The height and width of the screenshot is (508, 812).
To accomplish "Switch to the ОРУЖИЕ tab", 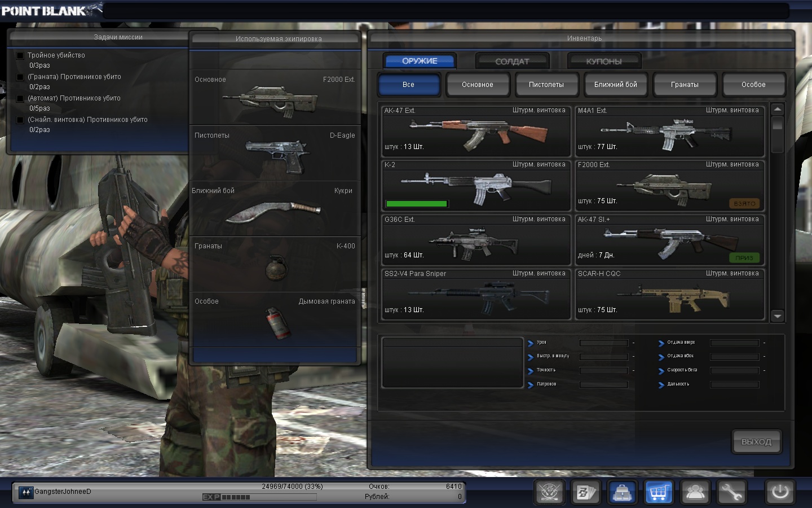I will pyautogui.click(x=420, y=60).
